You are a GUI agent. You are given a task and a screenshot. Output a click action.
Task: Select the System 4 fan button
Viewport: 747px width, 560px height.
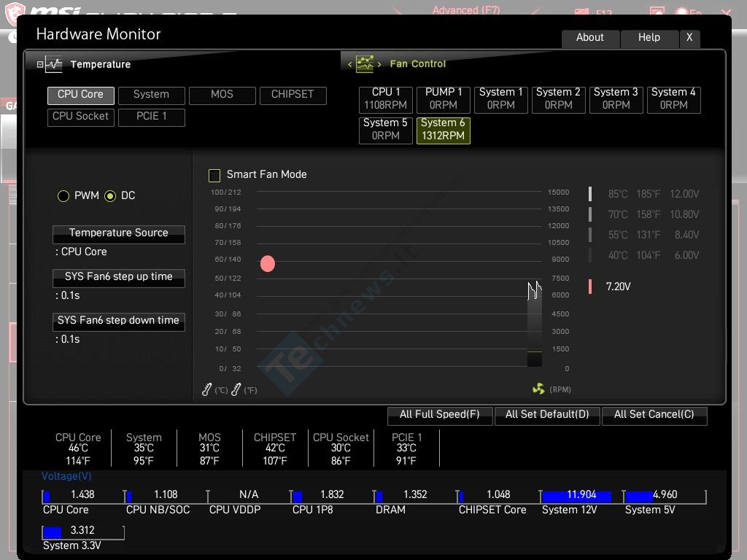[x=673, y=99]
